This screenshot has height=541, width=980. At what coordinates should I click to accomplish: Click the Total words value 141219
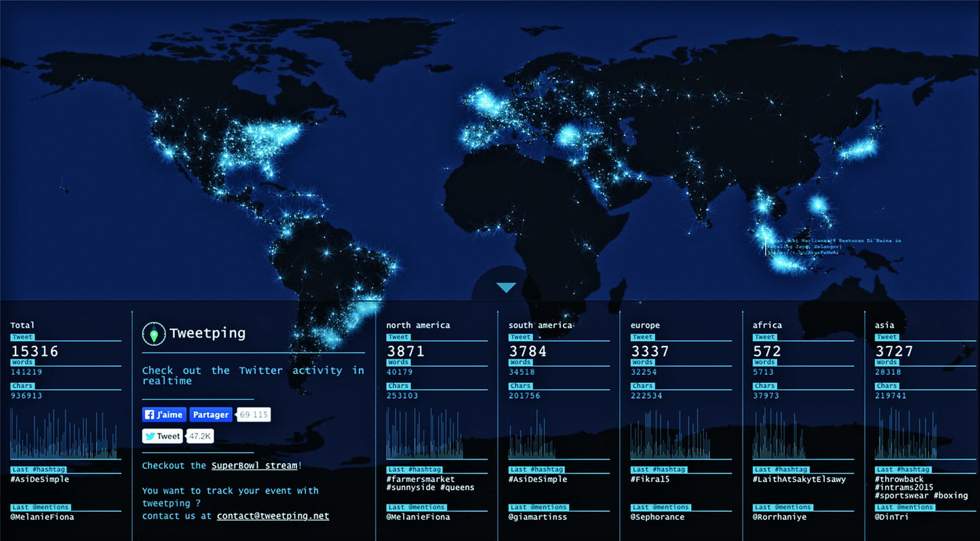pos(26,372)
